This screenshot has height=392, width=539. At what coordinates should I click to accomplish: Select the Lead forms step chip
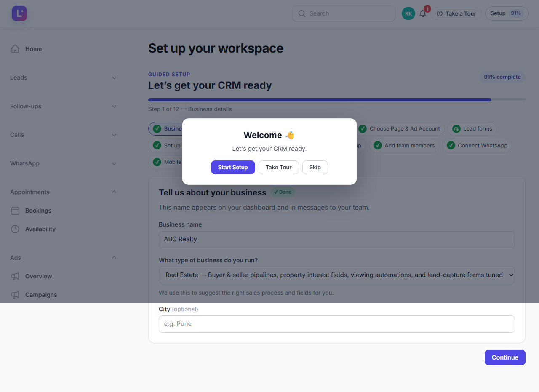472,129
